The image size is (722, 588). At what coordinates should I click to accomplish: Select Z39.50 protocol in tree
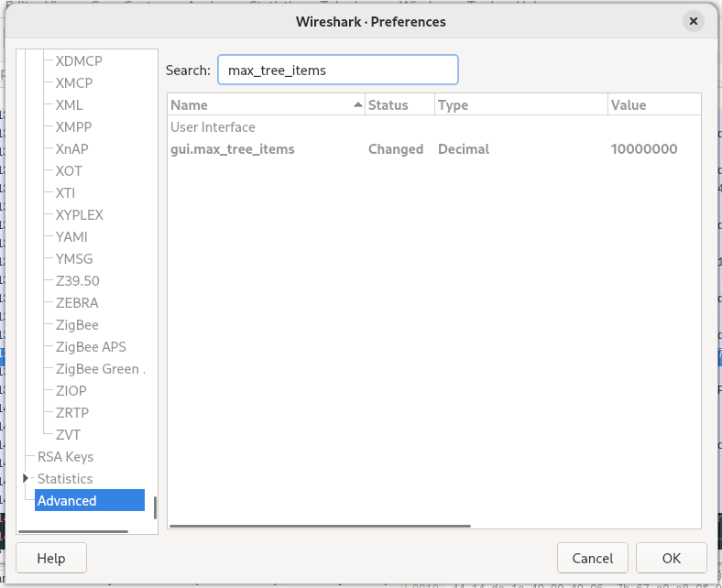coord(77,281)
